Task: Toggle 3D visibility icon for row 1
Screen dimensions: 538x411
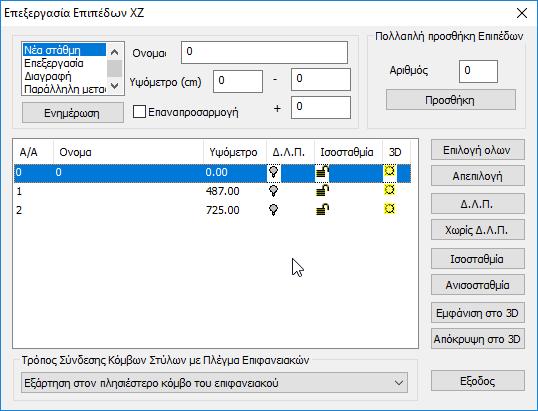Action: [x=389, y=190]
